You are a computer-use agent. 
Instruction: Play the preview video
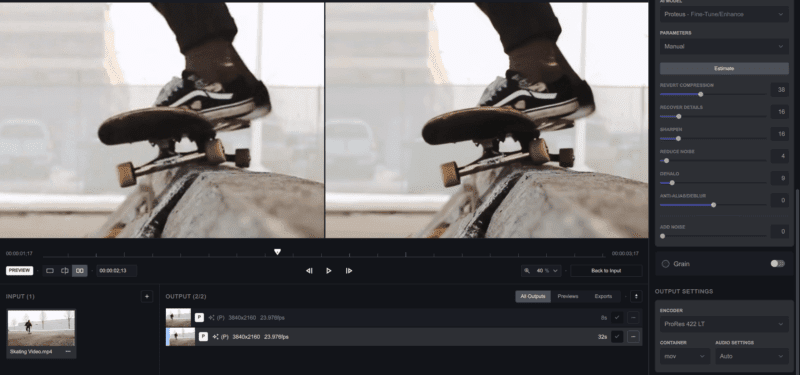[329, 271]
